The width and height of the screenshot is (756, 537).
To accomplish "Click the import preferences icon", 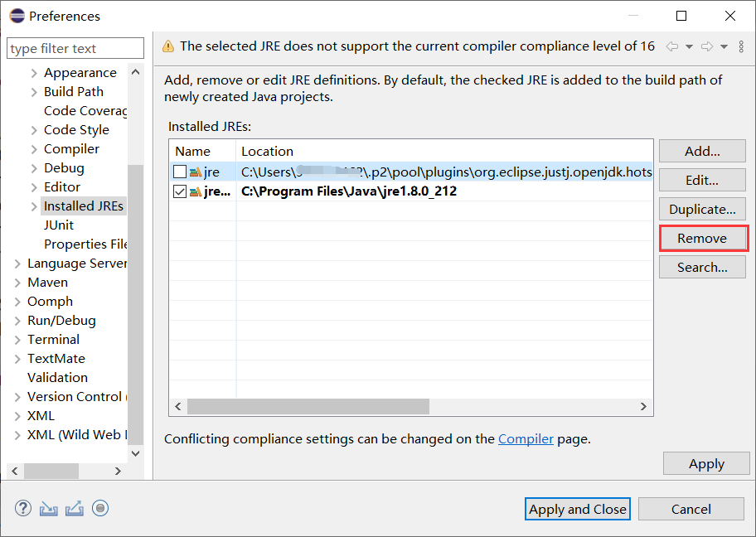I will (x=49, y=509).
